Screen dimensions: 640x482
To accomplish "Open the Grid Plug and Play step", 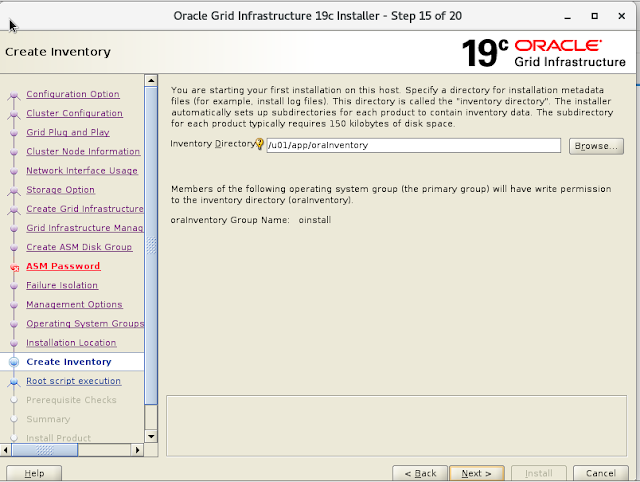I will [x=68, y=132].
